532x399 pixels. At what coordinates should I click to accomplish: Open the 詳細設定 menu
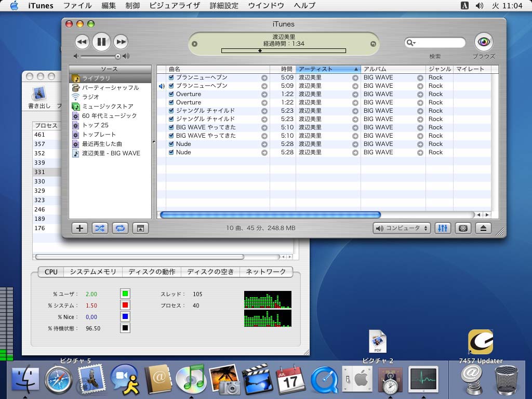click(224, 5)
